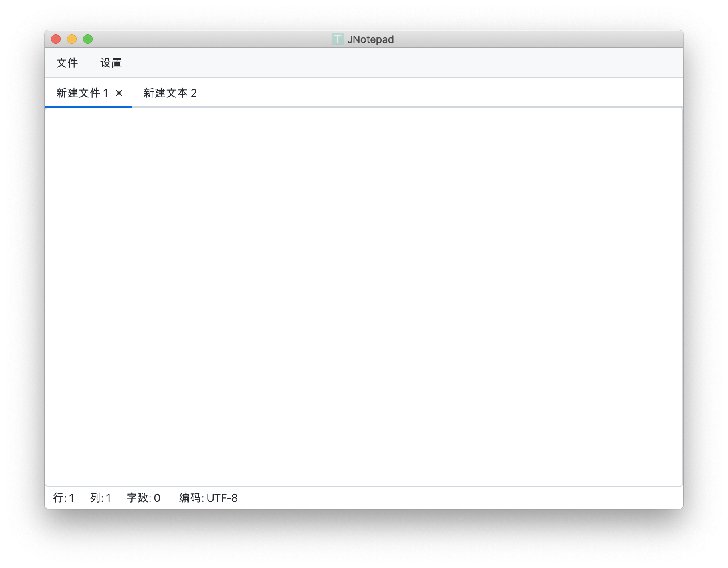Open the 设置 menu
Screen dimensions: 728x568
point(111,63)
